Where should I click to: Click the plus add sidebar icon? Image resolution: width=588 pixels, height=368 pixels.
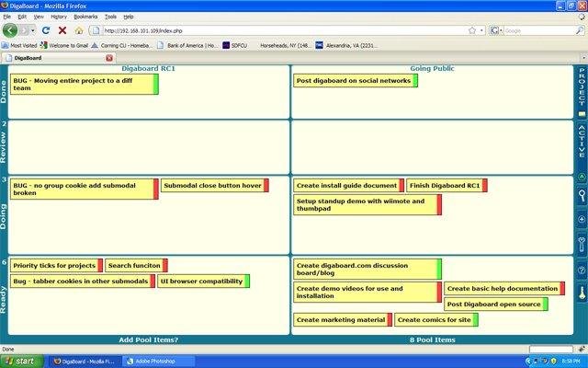[x=582, y=219]
